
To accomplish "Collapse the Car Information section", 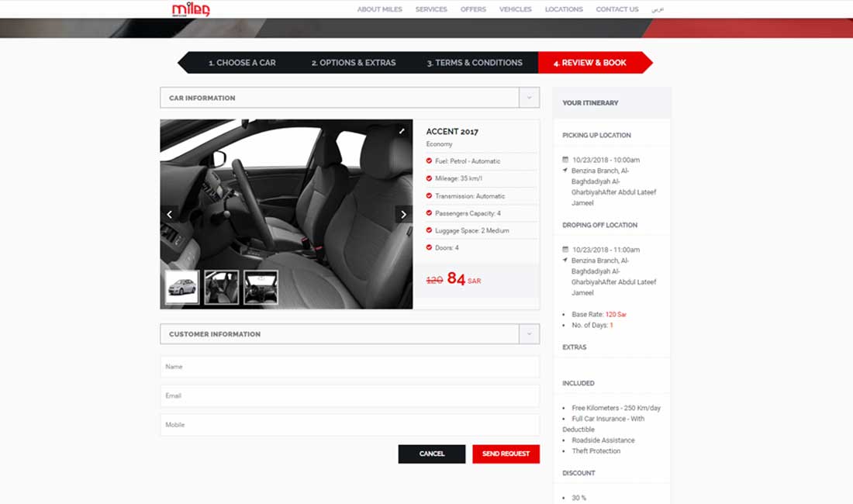I will (x=529, y=98).
